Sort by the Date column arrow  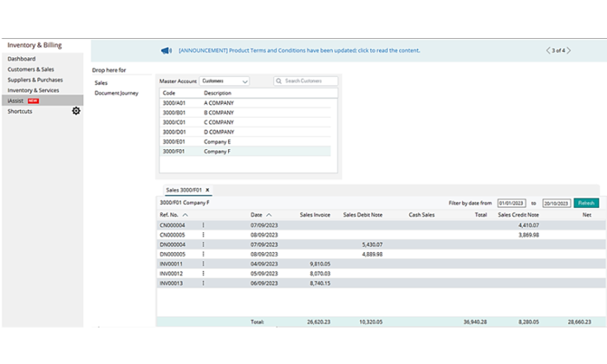click(269, 214)
